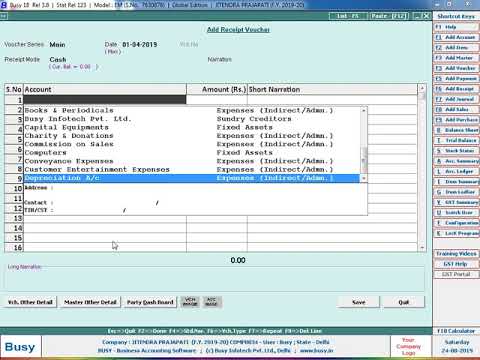Click Add Journal shortcut button
This screenshot has height=360, width=480.
pos(456,99)
